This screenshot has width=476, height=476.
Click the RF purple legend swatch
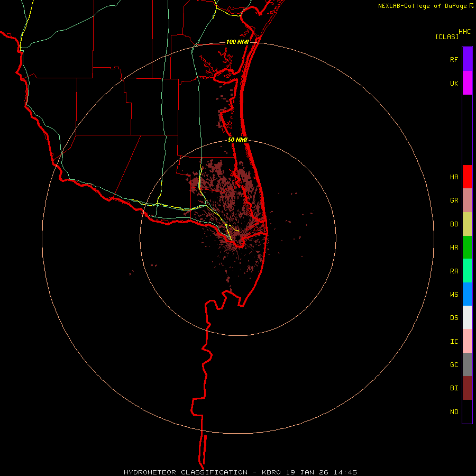coord(467,59)
